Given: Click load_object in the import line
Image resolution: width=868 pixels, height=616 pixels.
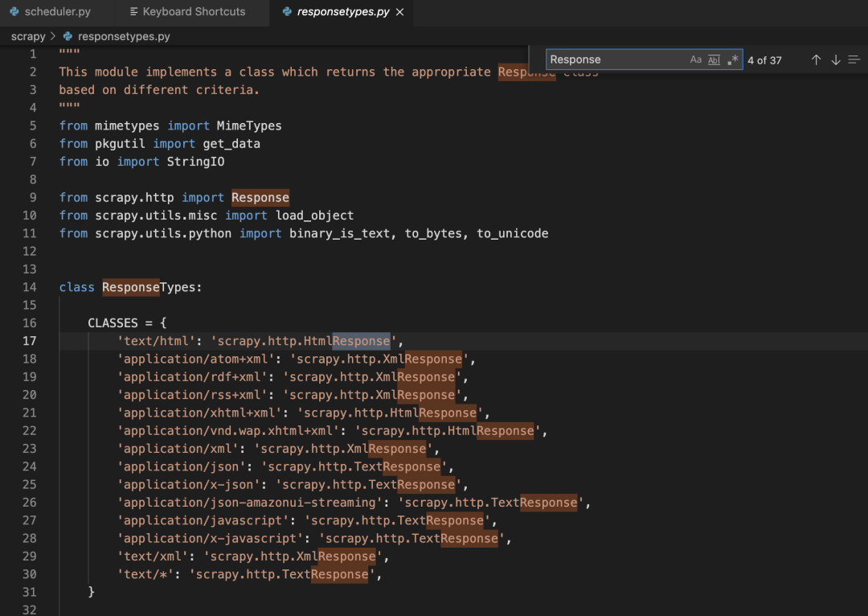Looking at the screenshot, I should (x=314, y=216).
